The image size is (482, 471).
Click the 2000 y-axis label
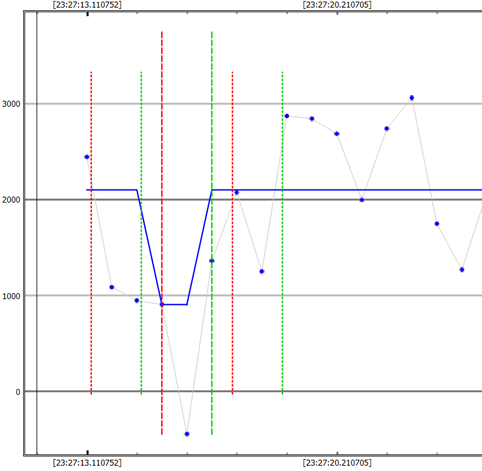click(x=11, y=200)
